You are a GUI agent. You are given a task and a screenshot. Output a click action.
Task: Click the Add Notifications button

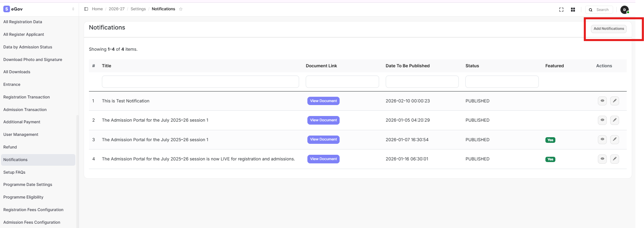coord(608,29)
